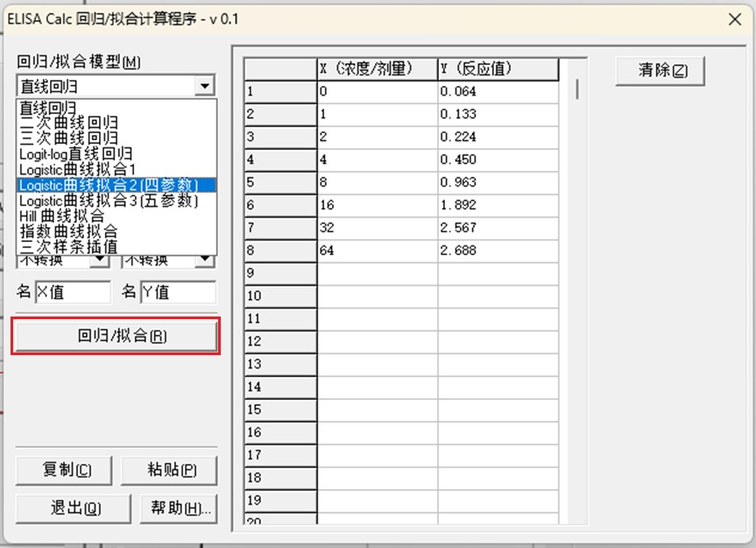This screenshot has height=548, width=756.
Task: Choose Logistic曲线拟合1 from the list
Action: (78, 169)
